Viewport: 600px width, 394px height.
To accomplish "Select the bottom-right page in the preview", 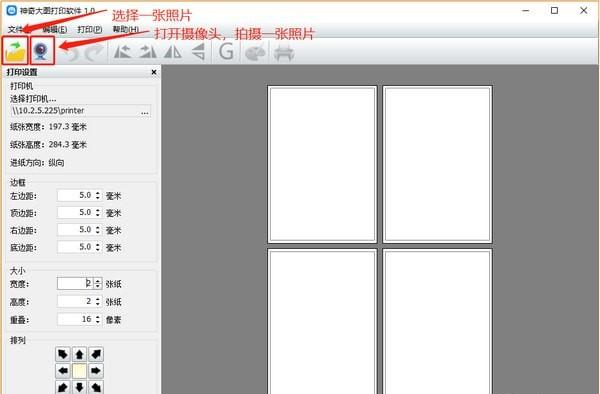I will point(437,321).
